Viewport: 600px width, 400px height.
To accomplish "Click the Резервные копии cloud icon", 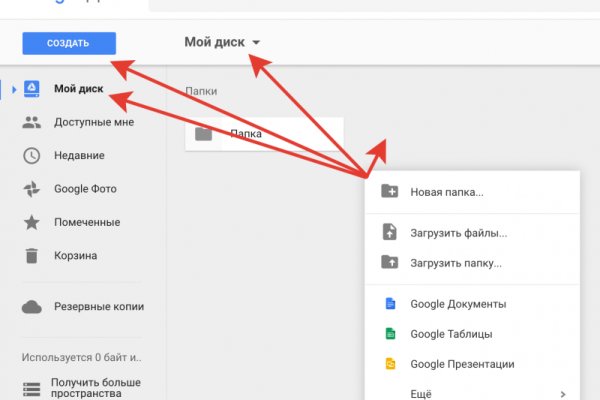I will pos(32,306).
